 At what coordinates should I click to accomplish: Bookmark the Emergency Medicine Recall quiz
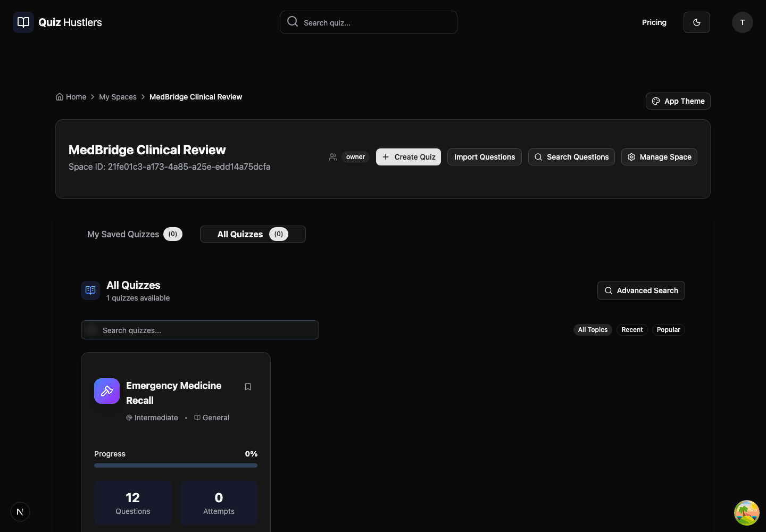(x=248, y=387)
